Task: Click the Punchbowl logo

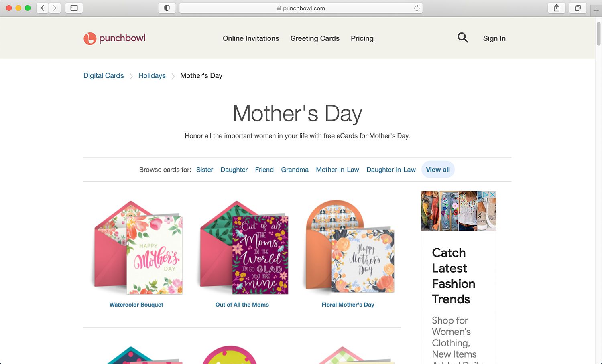Action: point(114,38)
